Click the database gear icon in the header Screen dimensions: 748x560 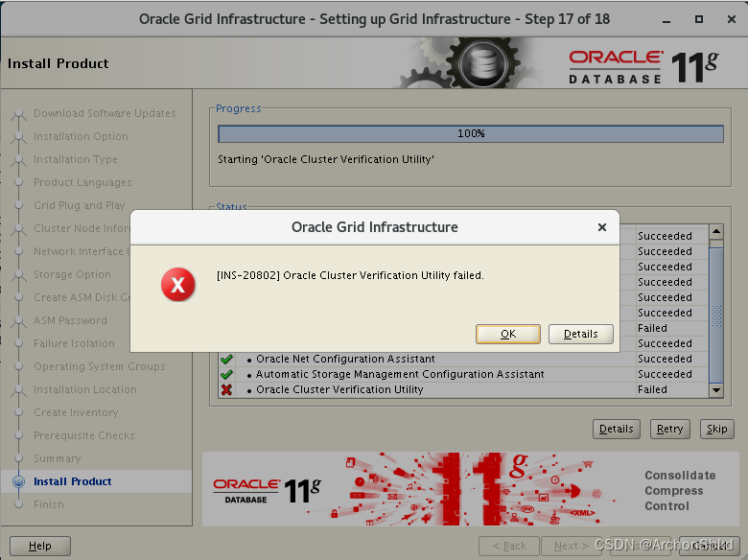(x=482, y=63)
